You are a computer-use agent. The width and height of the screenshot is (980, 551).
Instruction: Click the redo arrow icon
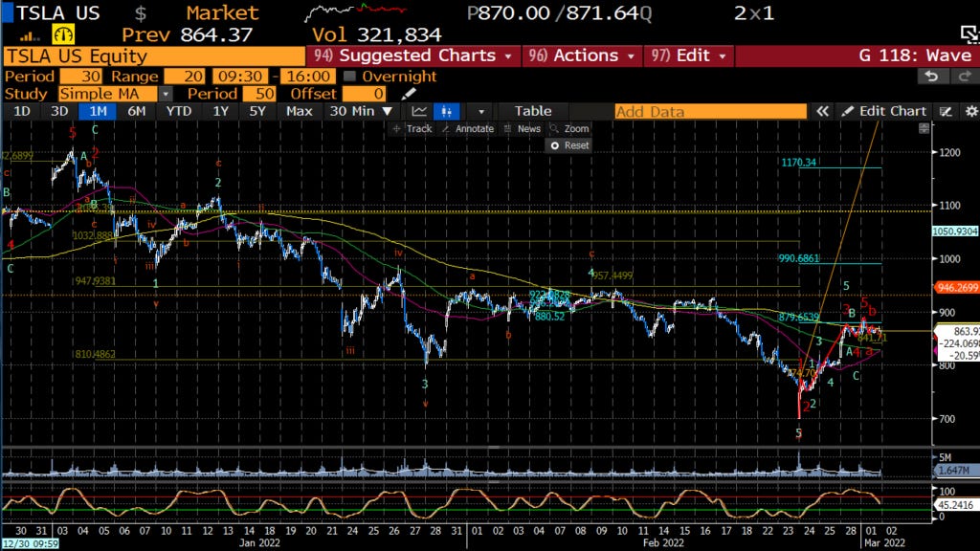click(x=965, y=77)
